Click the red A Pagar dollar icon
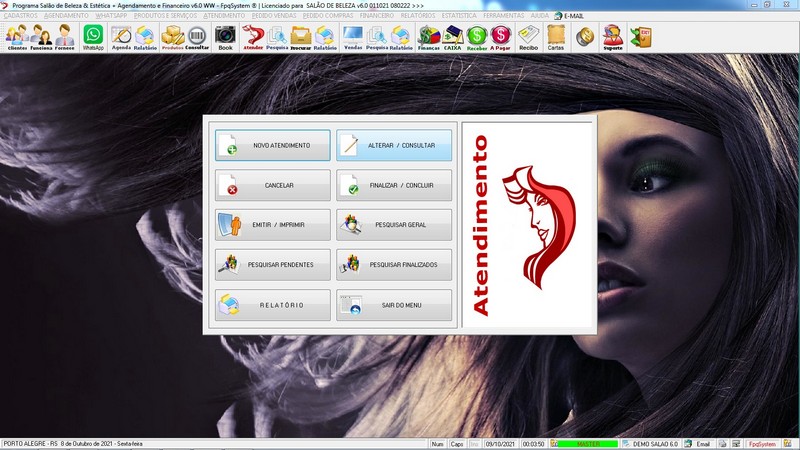 click(501, 37)
